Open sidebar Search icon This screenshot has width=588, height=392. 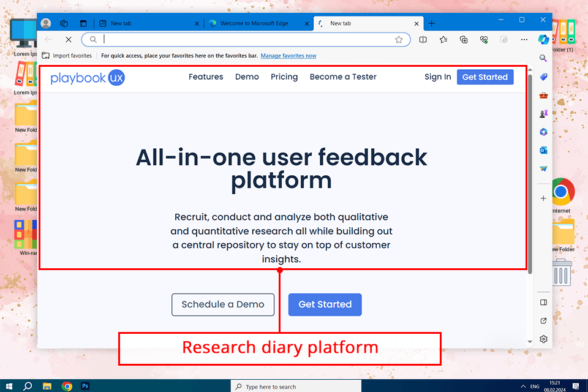pyautogui.click(x=543, y=58)
